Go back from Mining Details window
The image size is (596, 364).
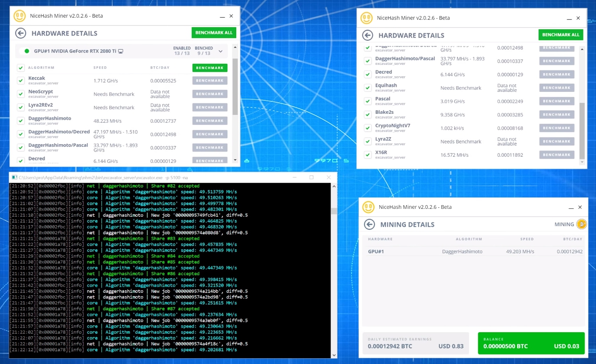[369, 225]
